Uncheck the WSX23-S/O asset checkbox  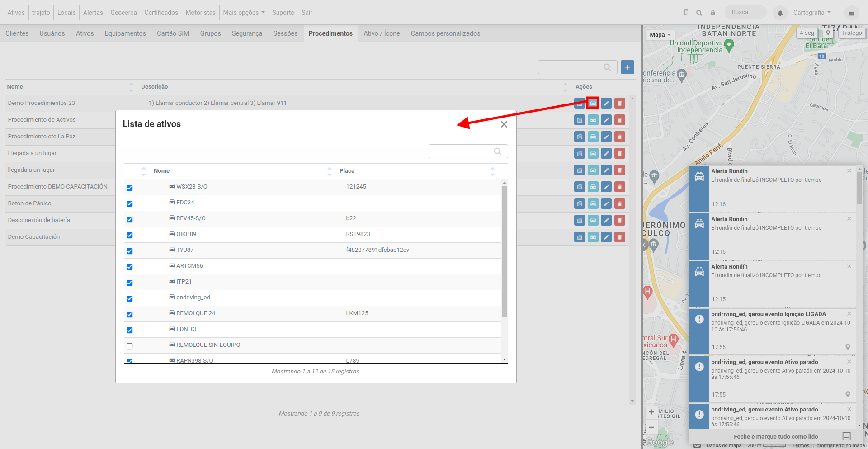coord(130,188)
